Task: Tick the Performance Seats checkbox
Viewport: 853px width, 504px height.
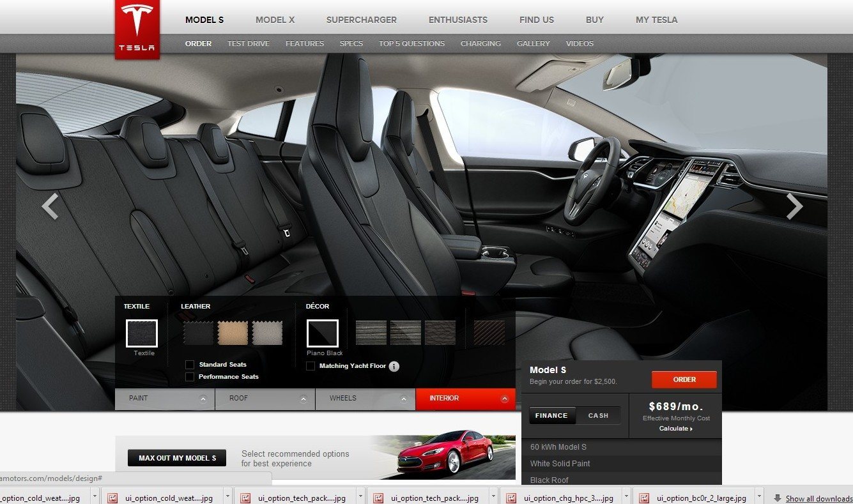Action: tap(190, 377)
